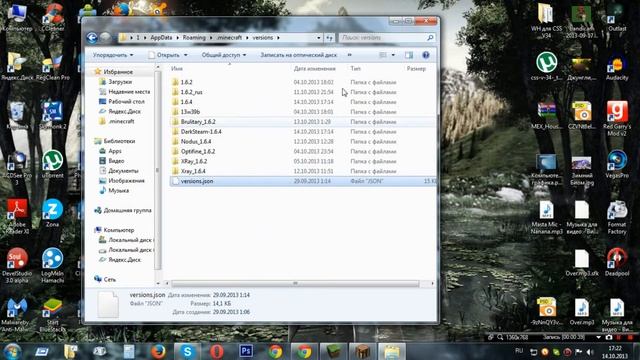Image resolution: width=640 pixels, height=360 pixels.
Task: Sort by the Имя column header
Action: (x=177, y=69)
